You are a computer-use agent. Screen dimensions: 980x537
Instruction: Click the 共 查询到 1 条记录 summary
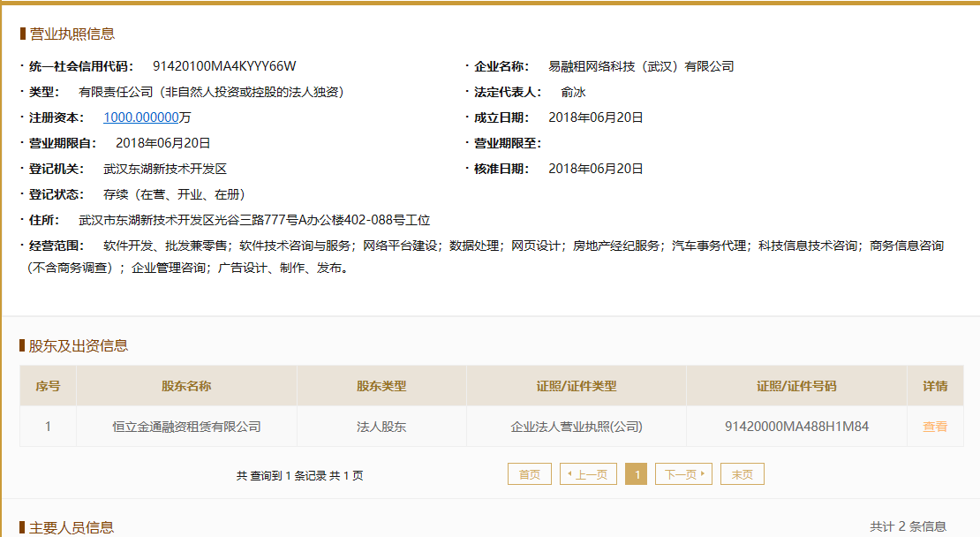(x=300, y=475)
